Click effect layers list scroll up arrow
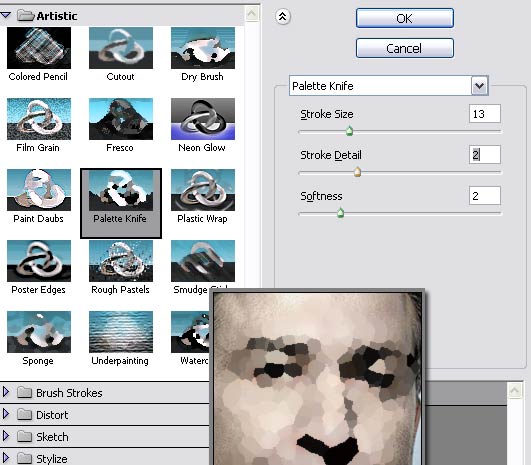Screen dimensions: 531x465 click(515, 391)
